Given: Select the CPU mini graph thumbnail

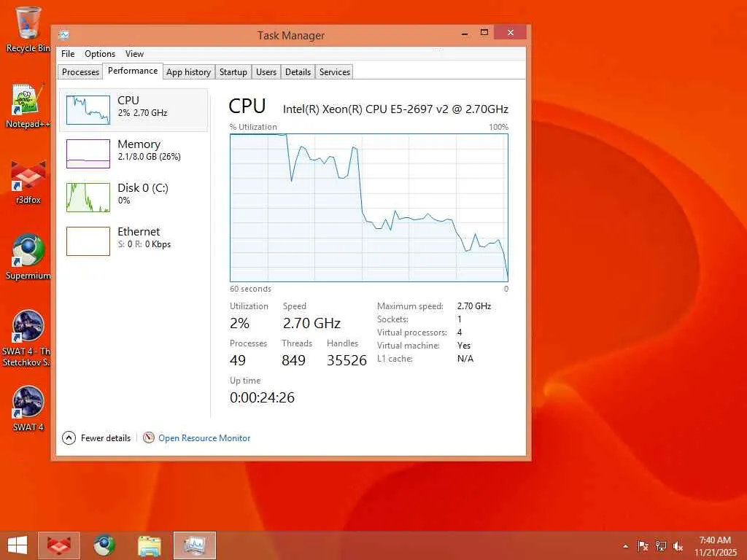Looking at the screenshot, I should click(x=88, y=110).
